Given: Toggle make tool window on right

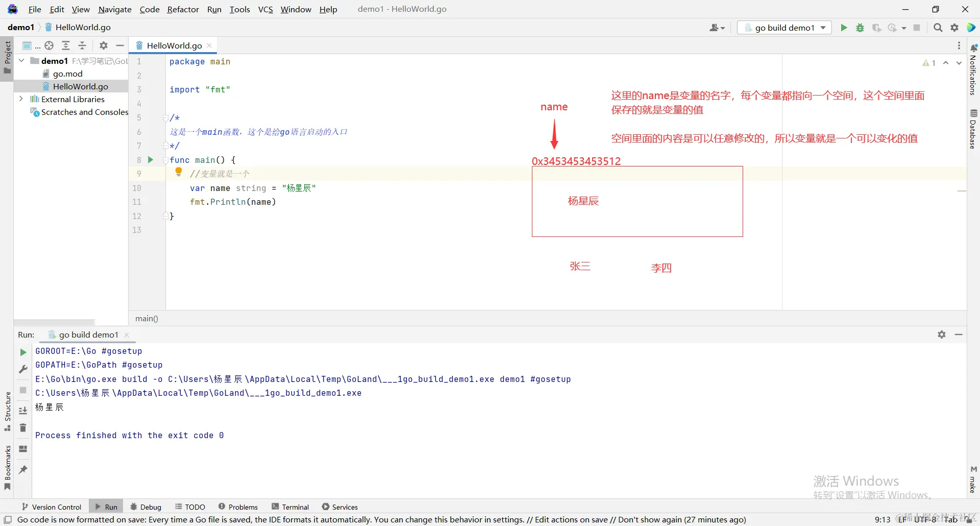Looking at the screenshot, I should (973, 480).
